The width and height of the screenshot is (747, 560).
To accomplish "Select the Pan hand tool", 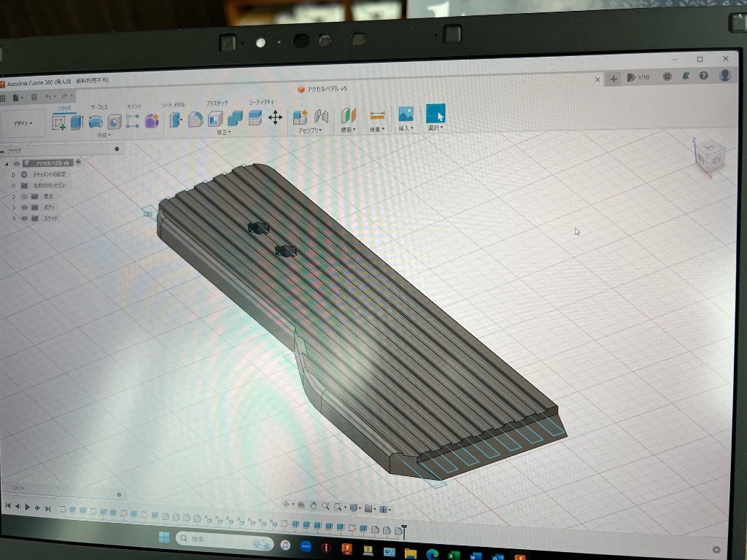I will pyautogui.click(x=313, y=505).
